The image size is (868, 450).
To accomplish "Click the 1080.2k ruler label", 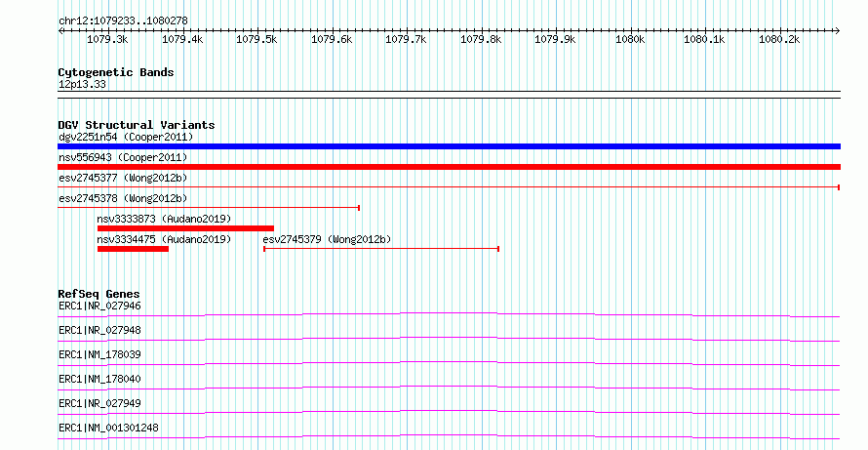I will [x=779, y=40].
